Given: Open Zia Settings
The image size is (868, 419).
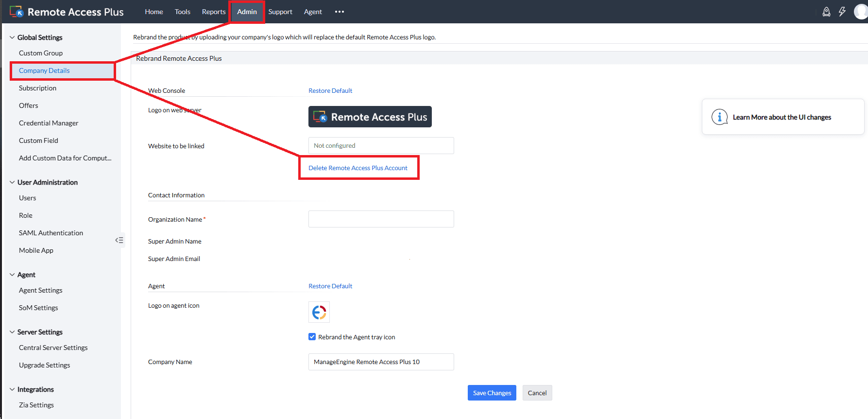Looking at the screenshot, I should pyautogui.click(x=36, y=405).
